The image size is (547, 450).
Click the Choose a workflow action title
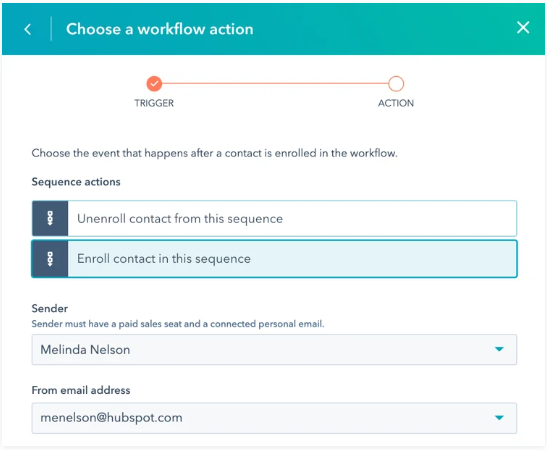tap(160, 29)
